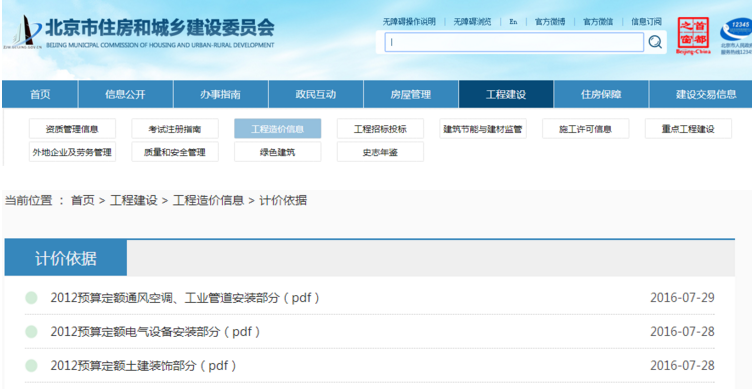Viewport: 752px width, 389px height.
Task: Click the 工程招标投标 submenu button
Action: 380,129
